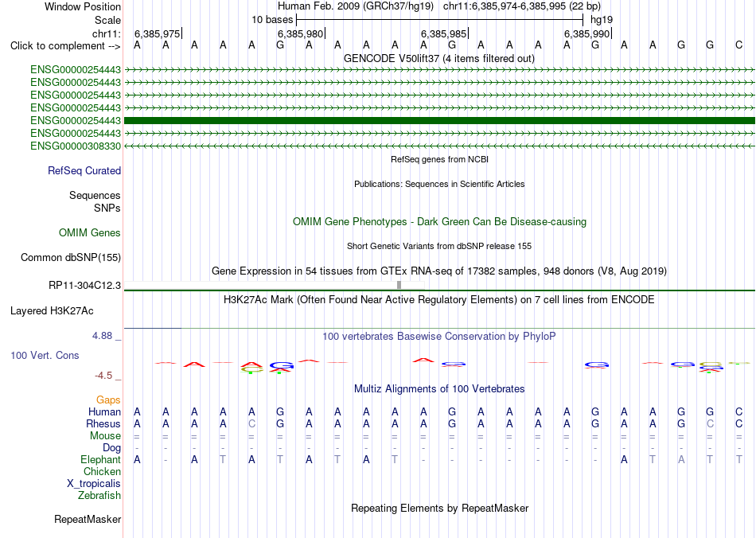The height and width of the screenshot is (538, 756).
Task: Open the 100 Vert. Cons track label
Action: [x=45, y=355]
